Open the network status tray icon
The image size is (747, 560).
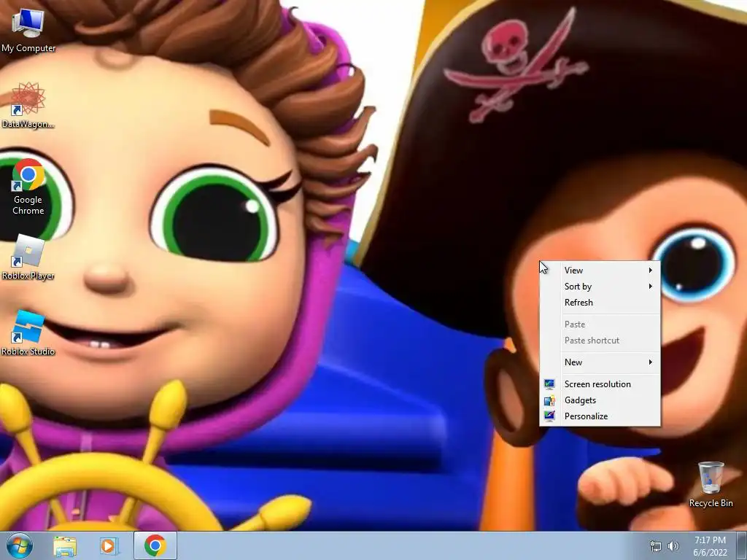coord(656,546)
